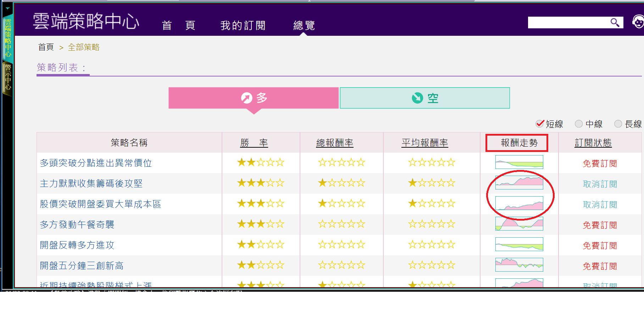Select the 中線 mid-term radio button
The width and height of the screenshot is (644, 318).
click(x=579, y=124)
